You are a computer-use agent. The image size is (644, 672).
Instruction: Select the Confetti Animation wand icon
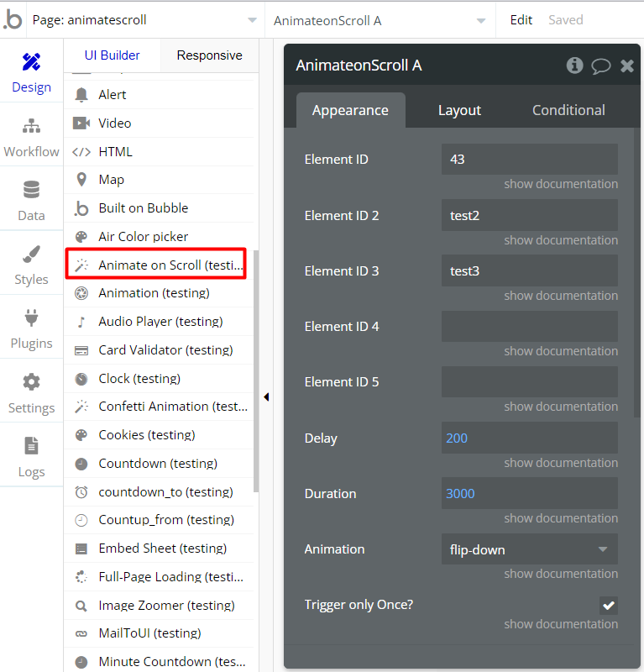(x=81, y=407)
